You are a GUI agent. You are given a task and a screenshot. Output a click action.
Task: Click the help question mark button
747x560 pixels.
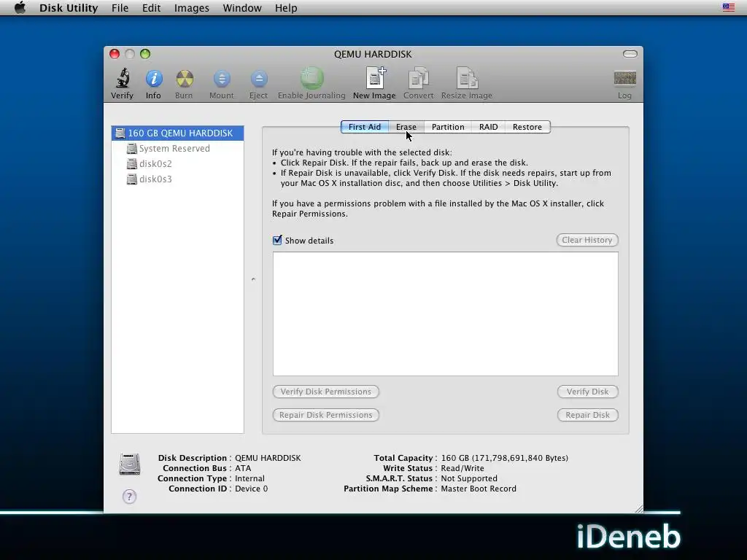pyautogui.click(x=129, y=496)
